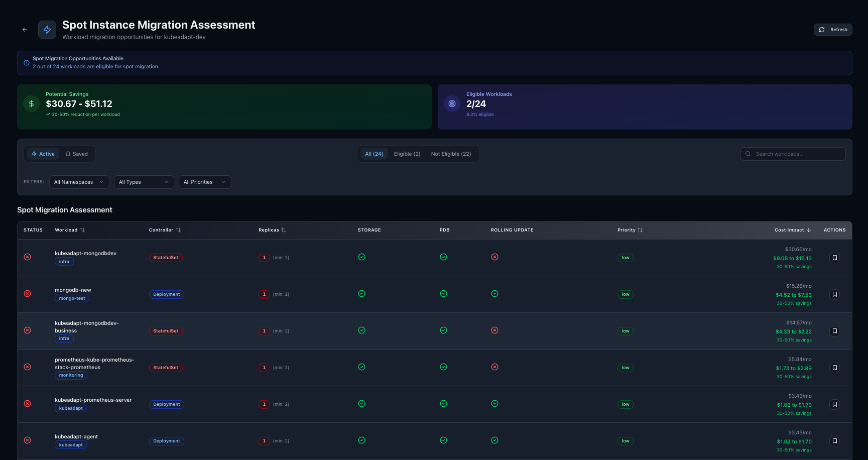
Task: Click the search magnifier icon in the workloads search bar
Action: point(749,154)
